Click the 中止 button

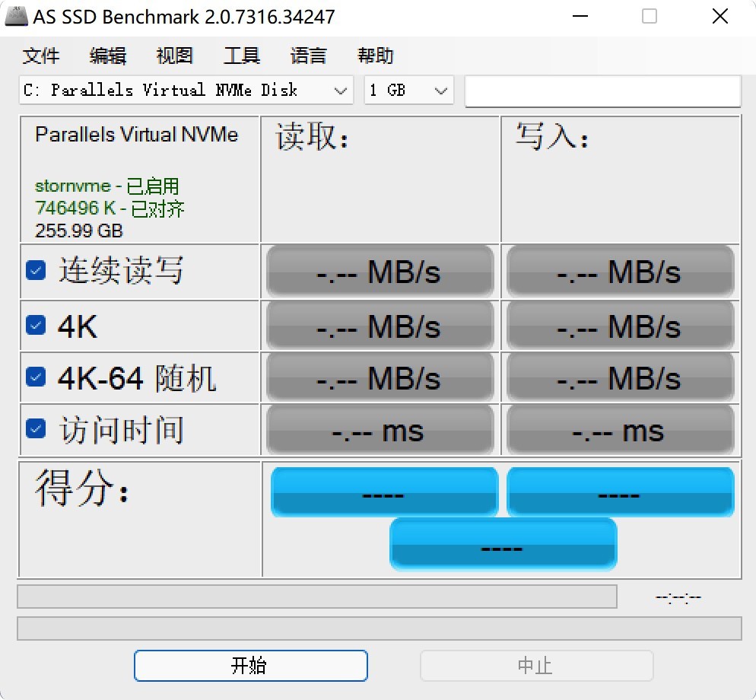(536, 665)
